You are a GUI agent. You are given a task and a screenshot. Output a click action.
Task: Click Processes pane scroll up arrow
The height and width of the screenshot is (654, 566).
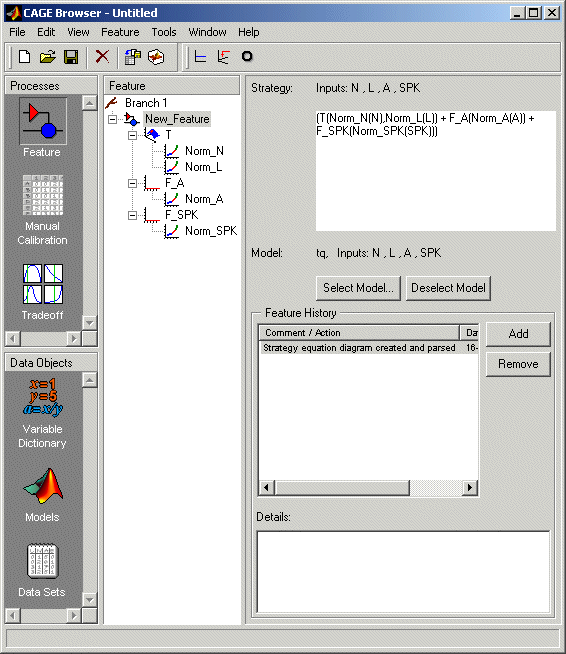click(90, 103)
